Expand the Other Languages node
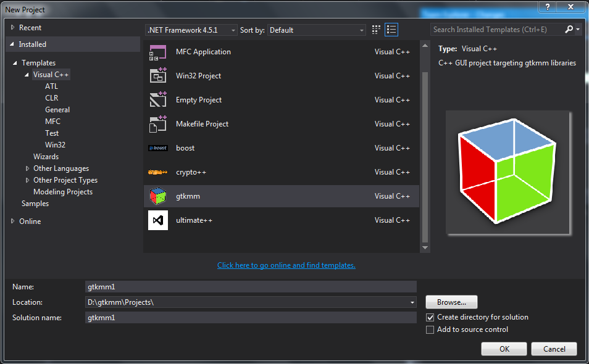 [27, 168]
